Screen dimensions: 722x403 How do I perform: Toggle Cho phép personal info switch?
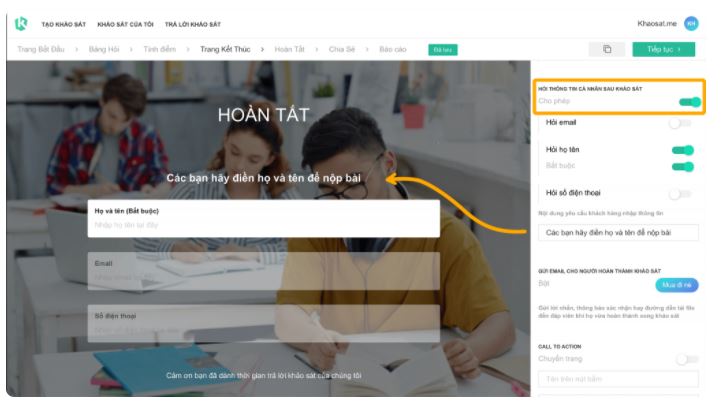[x=689, y=102]
